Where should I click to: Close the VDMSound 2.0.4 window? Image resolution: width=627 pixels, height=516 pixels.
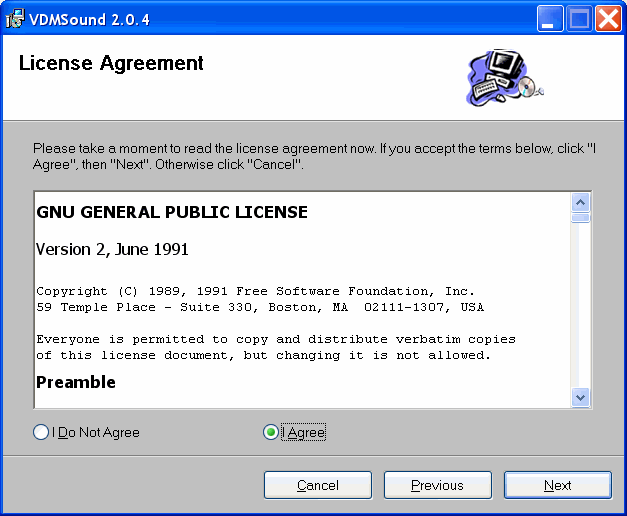click(x=608, y=18)
